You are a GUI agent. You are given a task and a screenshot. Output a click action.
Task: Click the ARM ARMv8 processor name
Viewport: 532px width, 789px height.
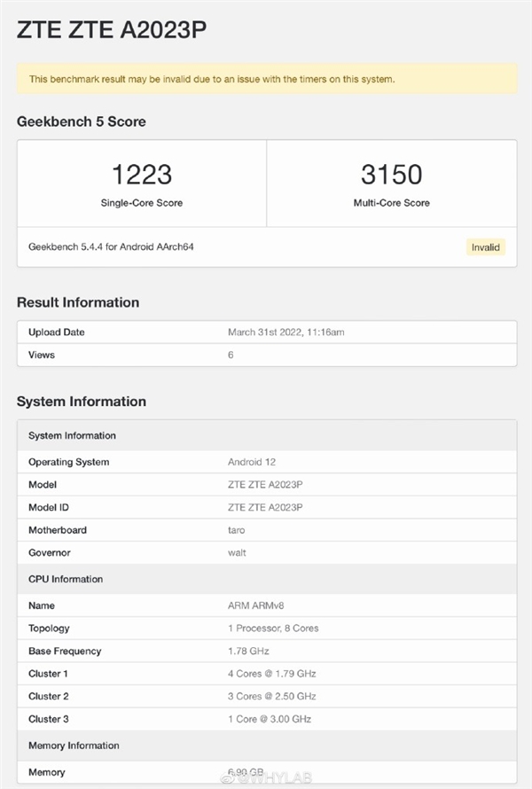[x=256, y=605]
